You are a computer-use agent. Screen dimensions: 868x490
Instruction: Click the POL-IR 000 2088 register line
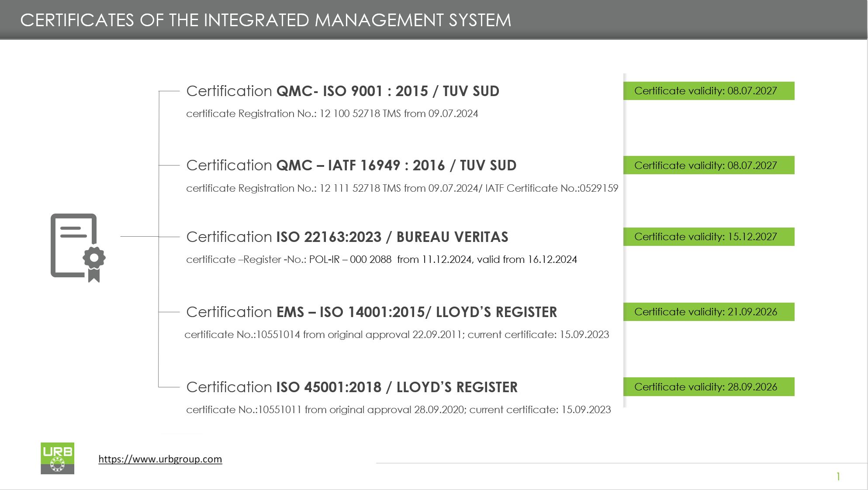[x=381, y=259]
